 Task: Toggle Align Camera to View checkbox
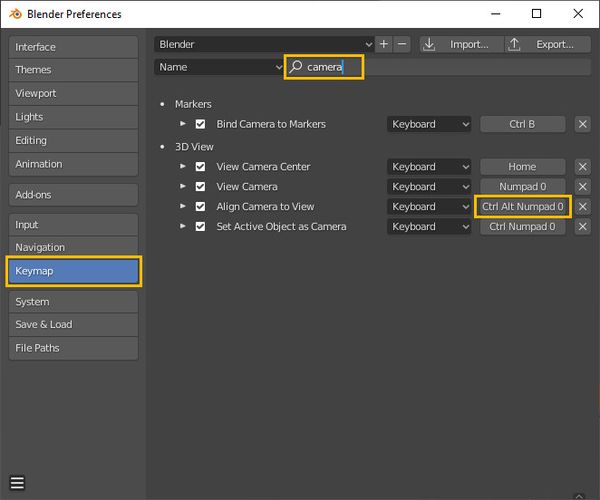tap(200, 207)
